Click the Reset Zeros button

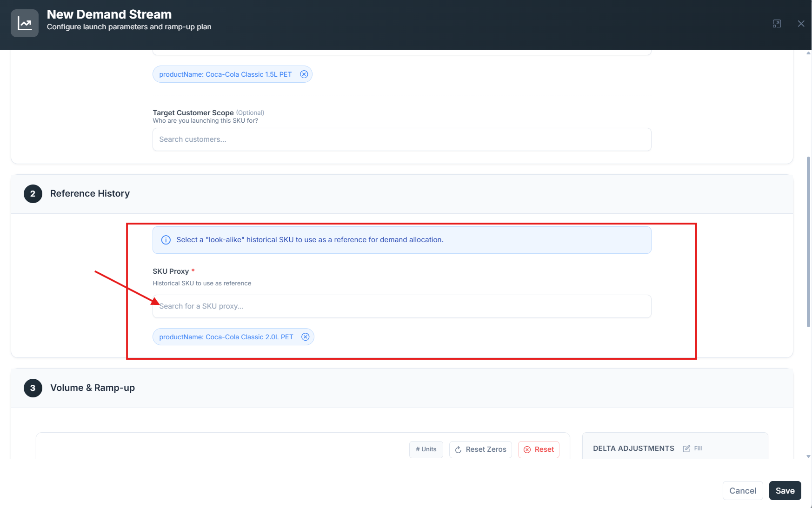(480, 449)
